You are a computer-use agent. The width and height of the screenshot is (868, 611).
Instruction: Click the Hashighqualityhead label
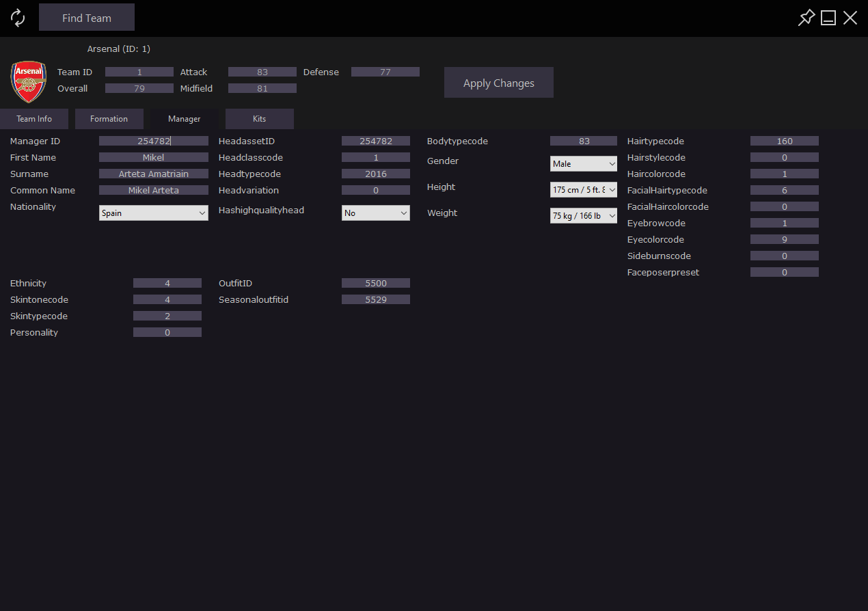pyautogui.click(x=261, y=210)
